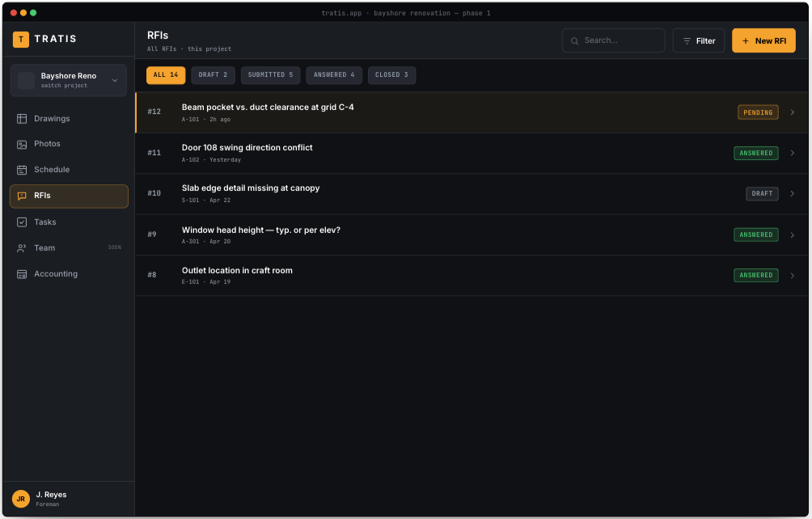Click the 'Foreman' role label

point(47,504)
